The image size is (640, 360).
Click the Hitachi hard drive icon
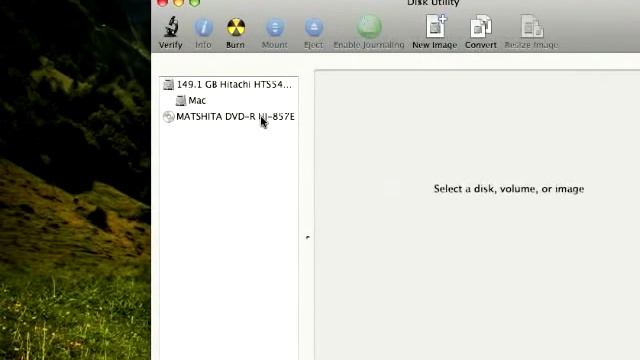pyautogui.click(x=168, y=84)
